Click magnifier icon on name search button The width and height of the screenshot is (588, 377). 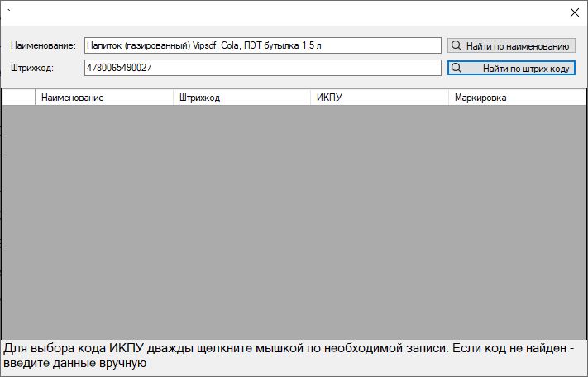click(x=456, y=46)
